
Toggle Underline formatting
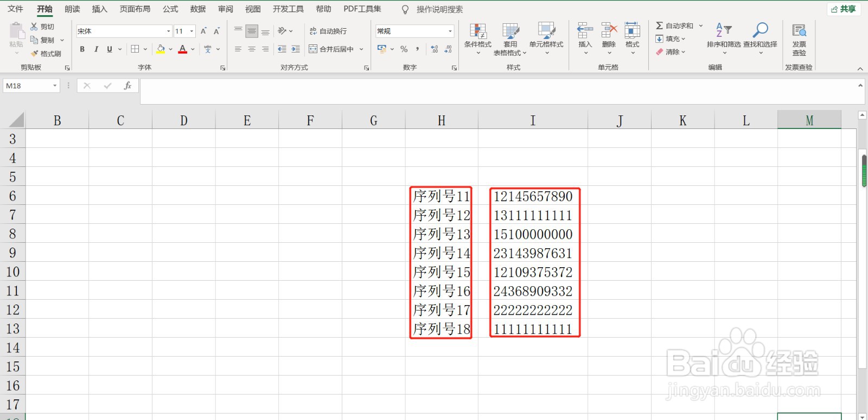click(110, 49)
